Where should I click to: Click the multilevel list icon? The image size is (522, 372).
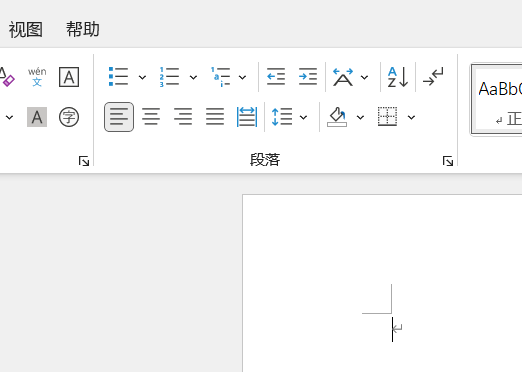coord(220,77)
